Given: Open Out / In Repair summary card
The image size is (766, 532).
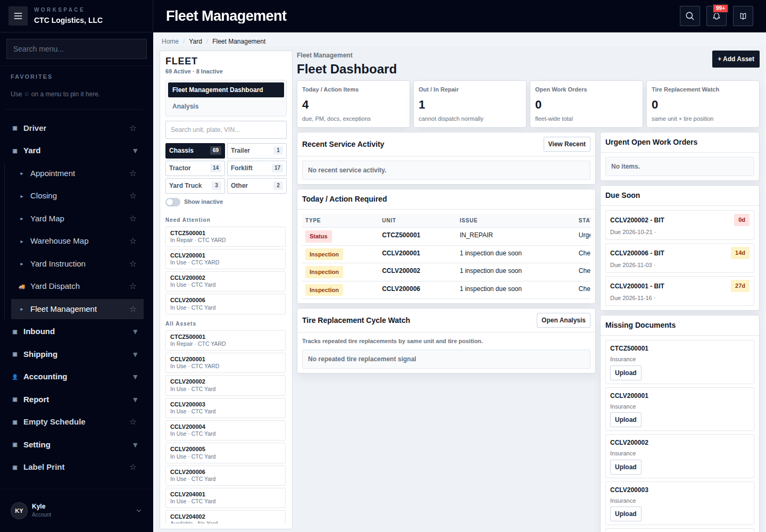Looking at the screenshot, I should click(x=470, y=104).
